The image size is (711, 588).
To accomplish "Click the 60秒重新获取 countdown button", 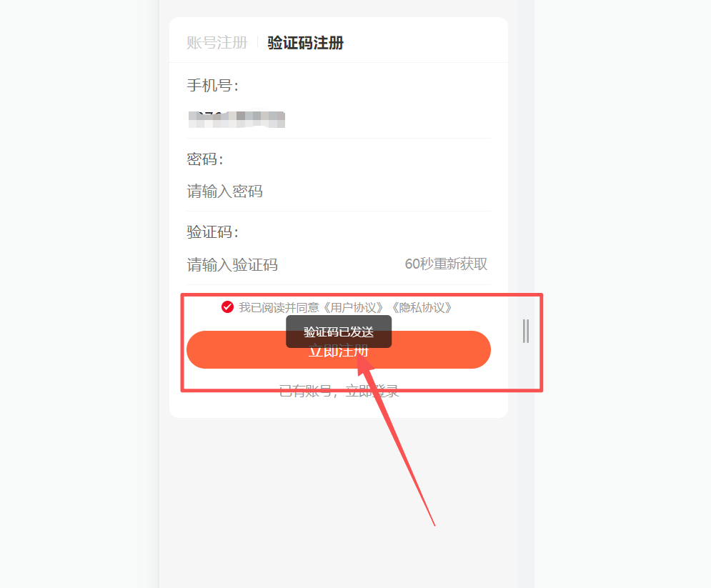I will click(446, 264).
